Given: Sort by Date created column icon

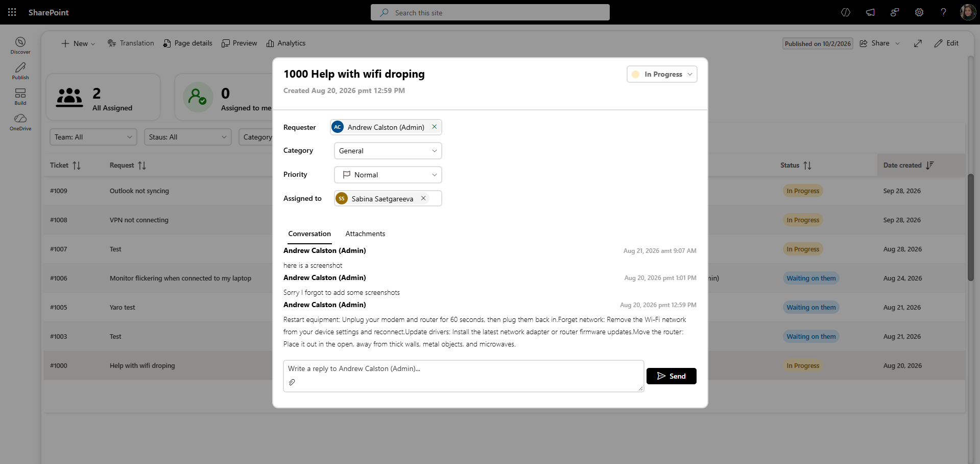Looking at the screenshot, I should 930,165.
